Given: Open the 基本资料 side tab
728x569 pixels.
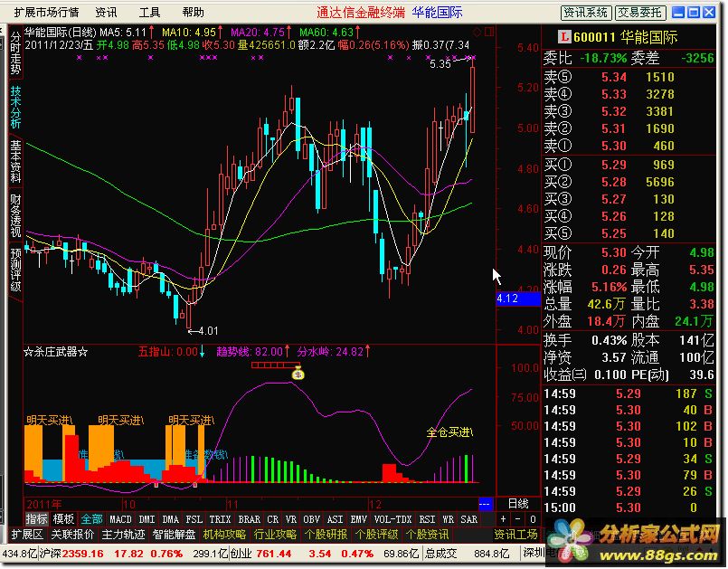Looking at the screenshot, I should 15,161.
